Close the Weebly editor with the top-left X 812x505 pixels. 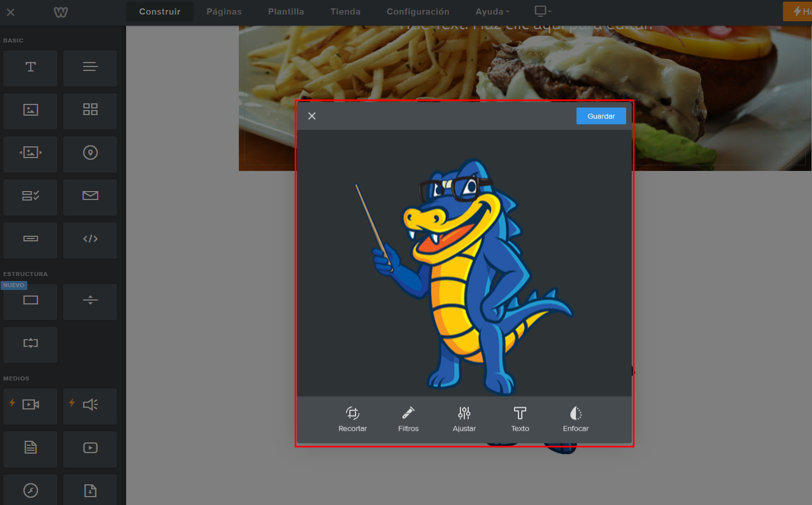(11, 12)
